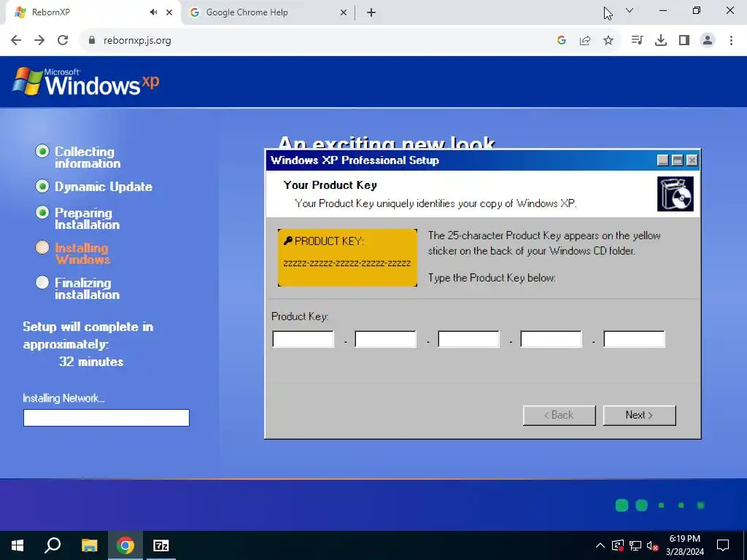This screenshot has height=560, width=747.
Task: Click the Preparing Installation step bullet
Action: [42, 212]
